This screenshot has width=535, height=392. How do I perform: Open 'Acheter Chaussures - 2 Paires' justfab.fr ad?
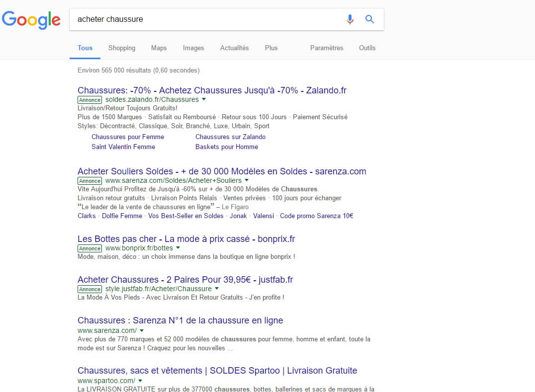185,280
